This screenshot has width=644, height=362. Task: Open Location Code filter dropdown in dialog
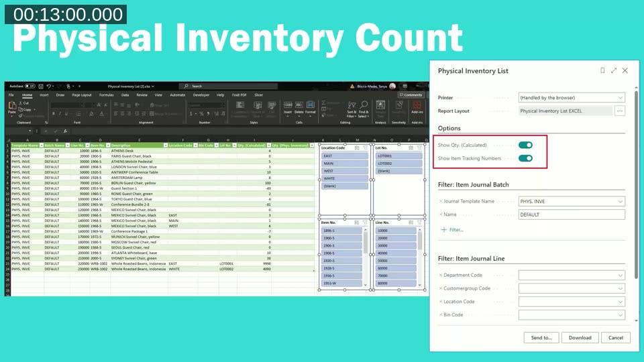[620, 302]
